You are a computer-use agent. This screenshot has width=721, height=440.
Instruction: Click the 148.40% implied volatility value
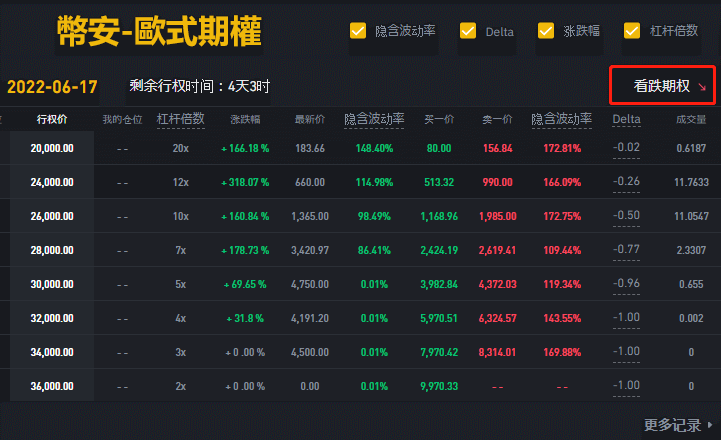[x=374, y=149]
